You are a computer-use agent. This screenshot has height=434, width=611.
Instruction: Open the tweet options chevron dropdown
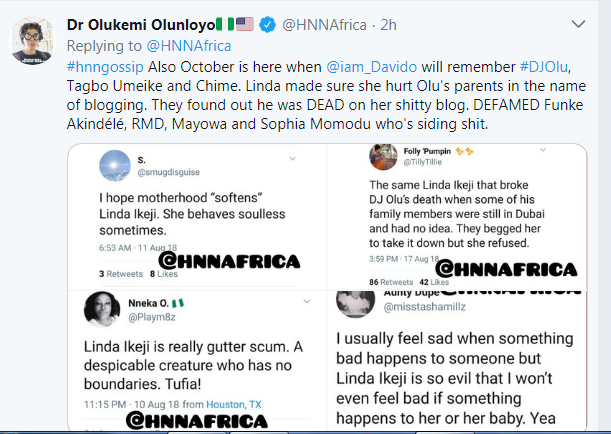point(579,22)
